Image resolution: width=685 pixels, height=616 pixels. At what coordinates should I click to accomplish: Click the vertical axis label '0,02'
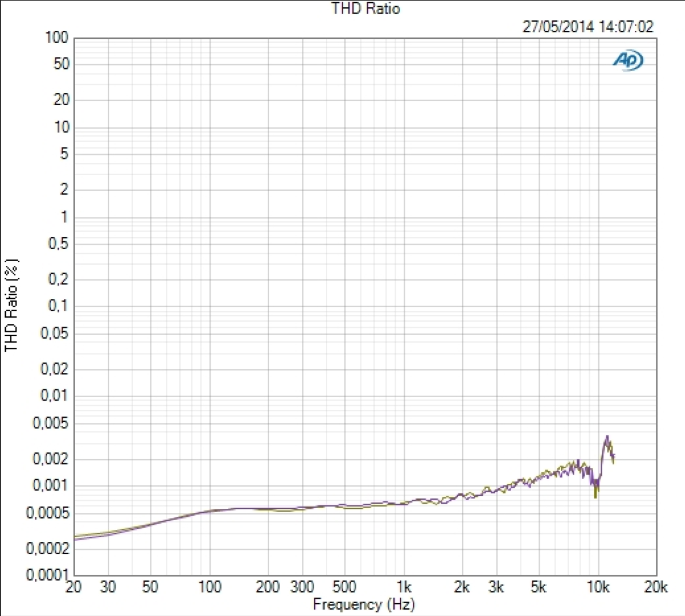[x=55, y=369]
